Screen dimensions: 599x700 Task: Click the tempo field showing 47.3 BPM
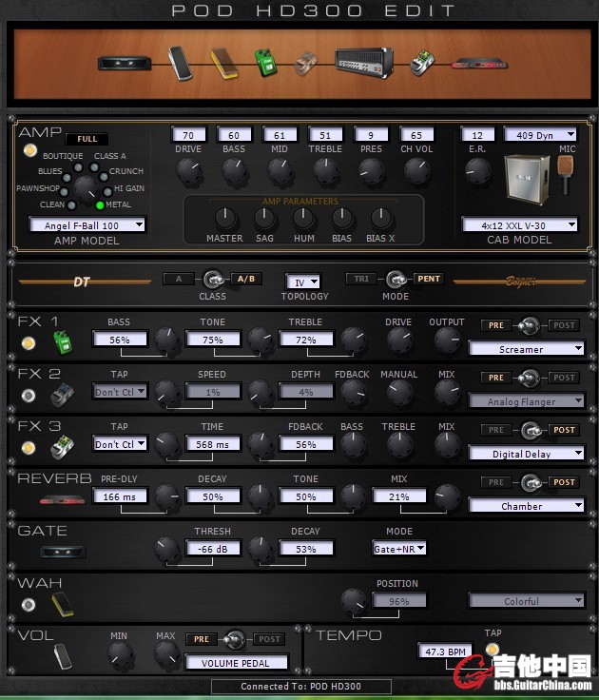pyautogui.click(x=446, y=651)
